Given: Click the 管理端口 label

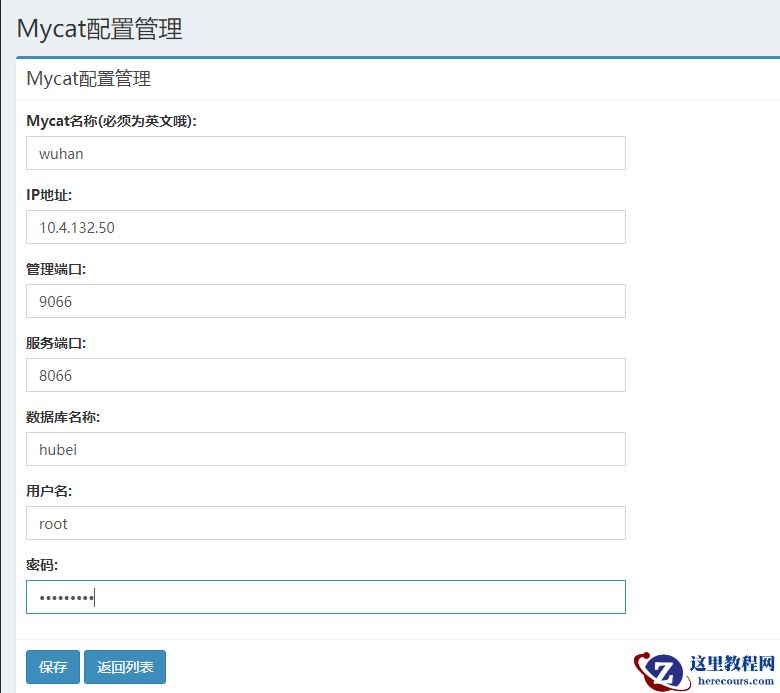Looking at the screenshot, I should point(56,269).
